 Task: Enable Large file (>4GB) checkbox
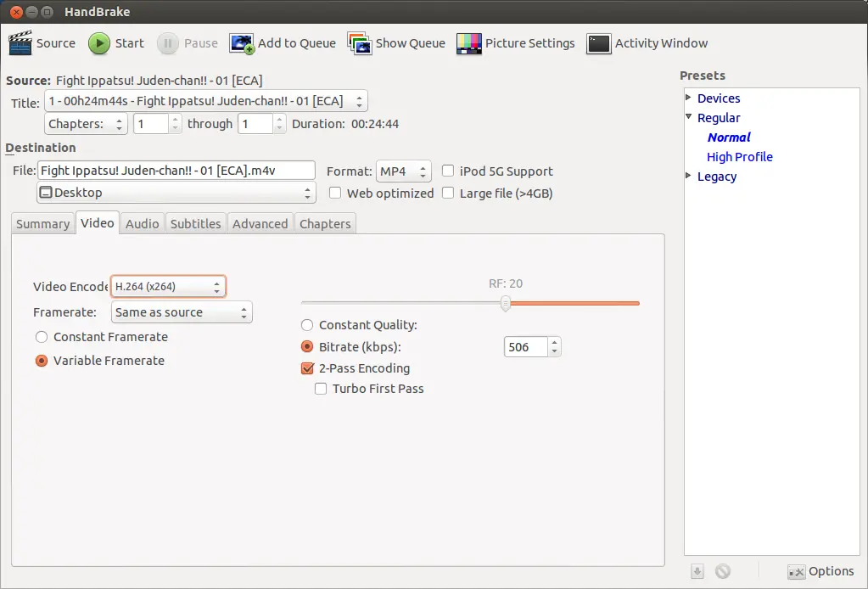tap(448, 193)
